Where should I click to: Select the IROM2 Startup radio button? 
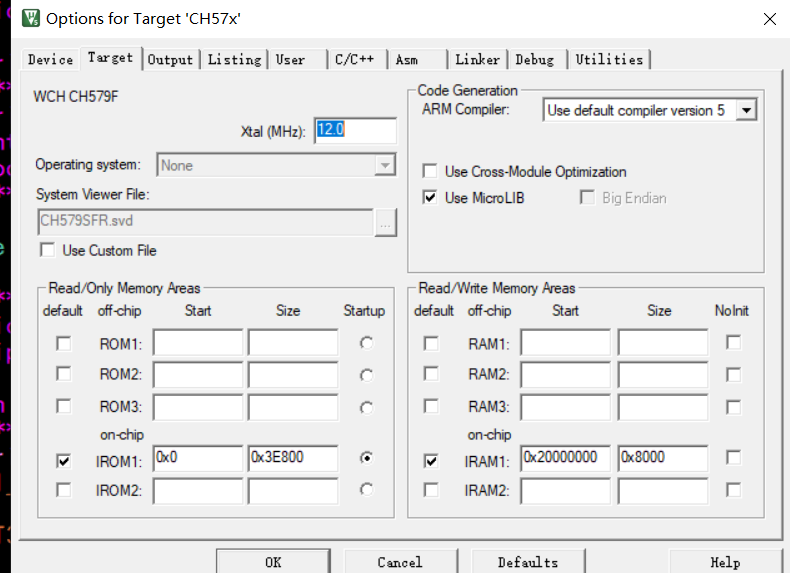[x=367, y=490]
